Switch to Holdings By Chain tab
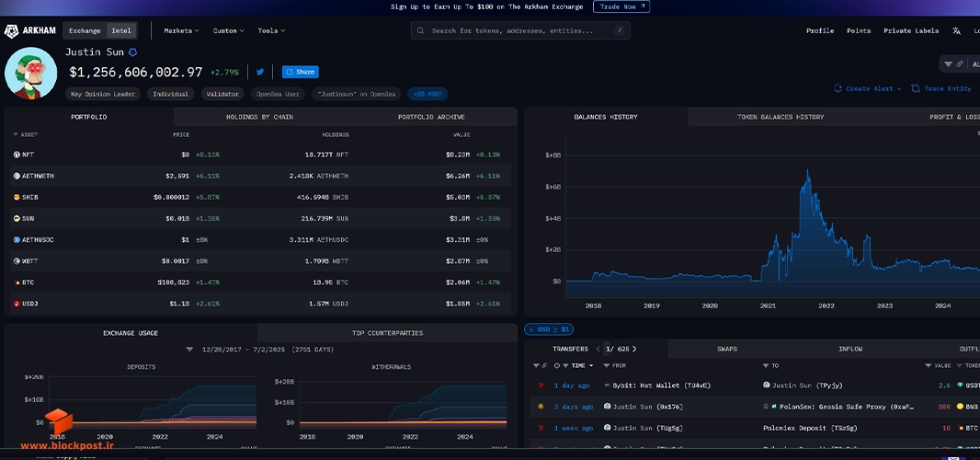 pyautogui.click(x=259, y=117)
